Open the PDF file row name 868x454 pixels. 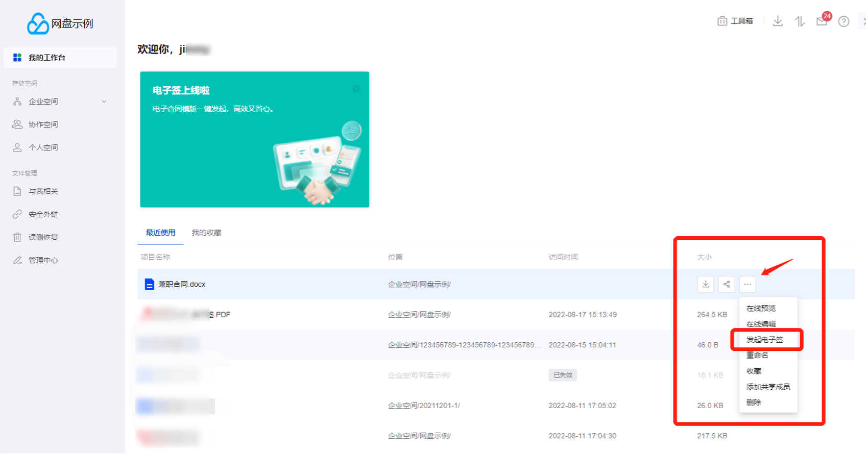click(x=186, y=315)
